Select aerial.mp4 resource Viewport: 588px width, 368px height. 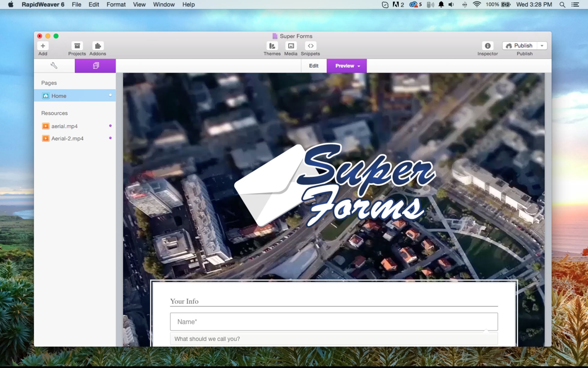pyautogui.click(x=75, y=126)
